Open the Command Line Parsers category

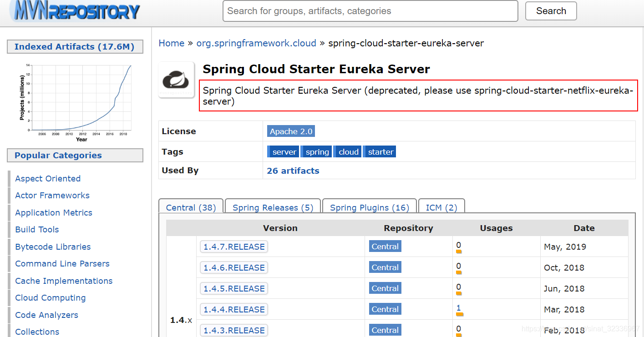tap(62, 264)
